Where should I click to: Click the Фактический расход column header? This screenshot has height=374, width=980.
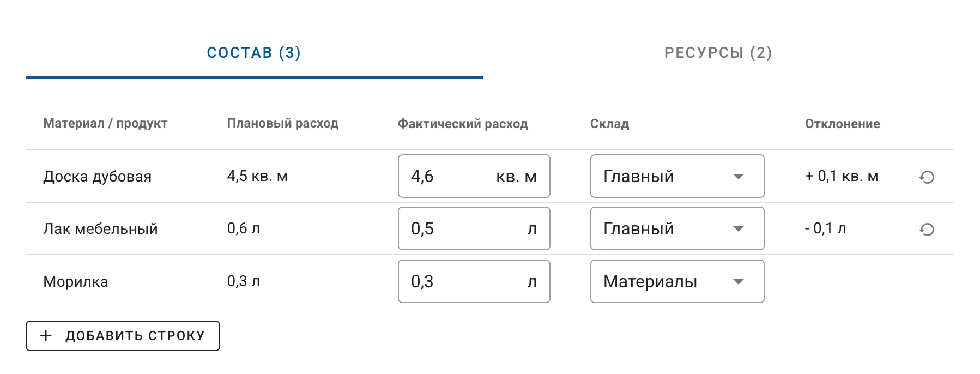[x=462, y=123]
